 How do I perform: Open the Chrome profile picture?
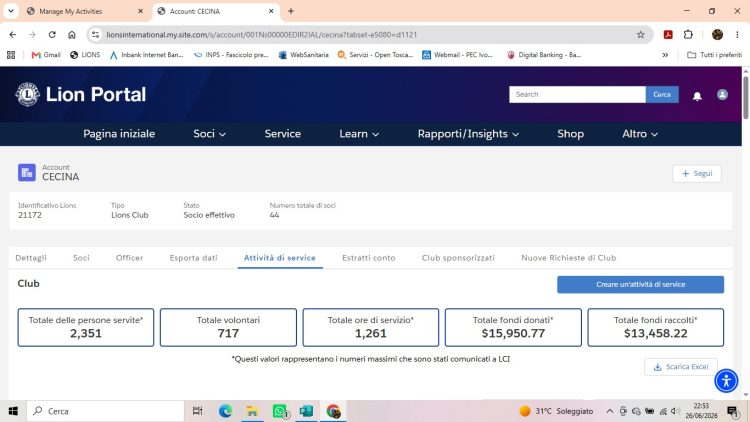717,34
